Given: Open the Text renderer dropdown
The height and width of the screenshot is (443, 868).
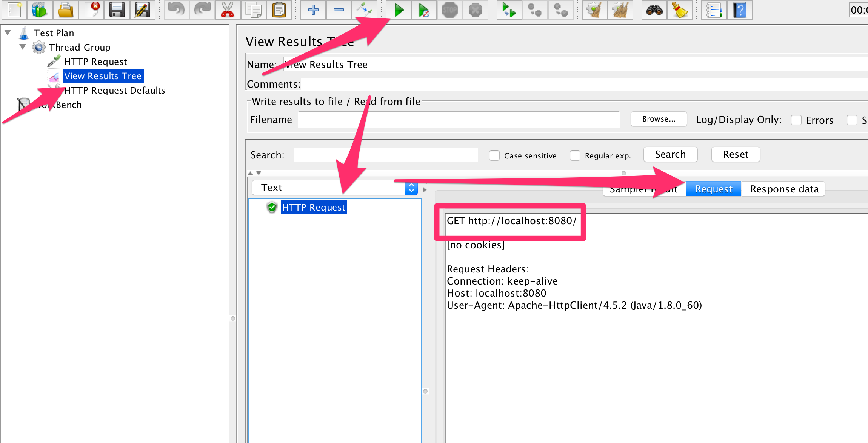Looking at the screenshot, I should click(x=335, y=188).
